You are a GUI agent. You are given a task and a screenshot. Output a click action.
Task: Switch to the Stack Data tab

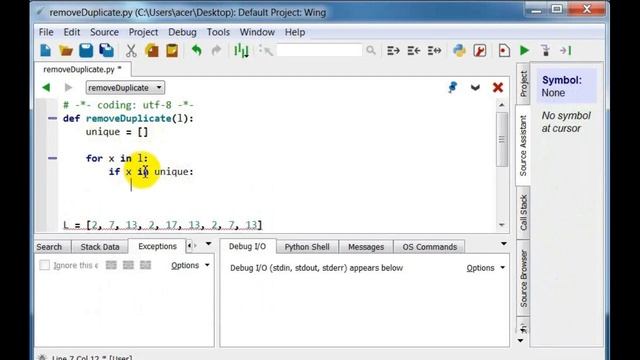100,247
